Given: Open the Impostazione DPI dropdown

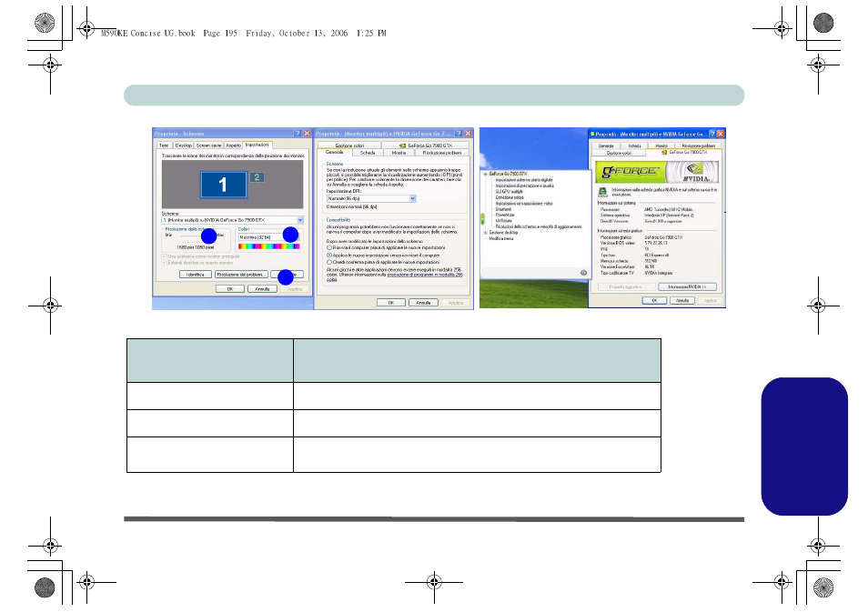Looking at the screenshot, I should click(412, 198).
